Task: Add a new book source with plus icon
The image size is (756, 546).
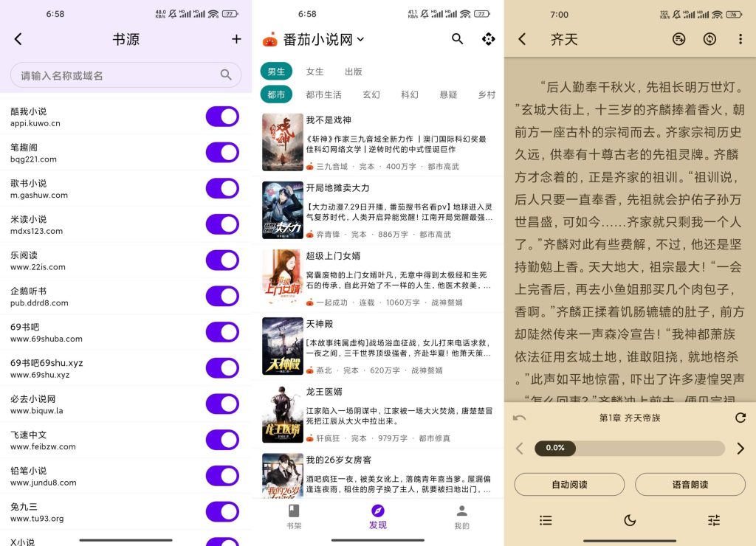Action: (x=236, y=39)
